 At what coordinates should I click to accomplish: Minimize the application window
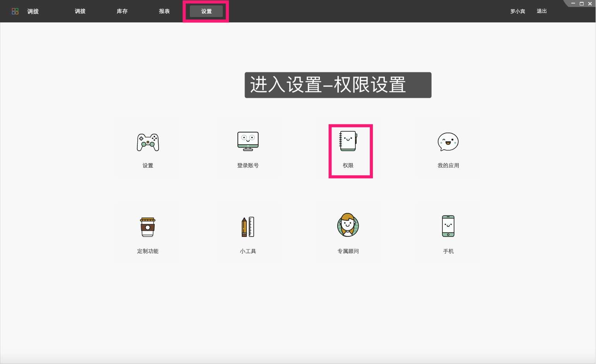coord(573,3)
